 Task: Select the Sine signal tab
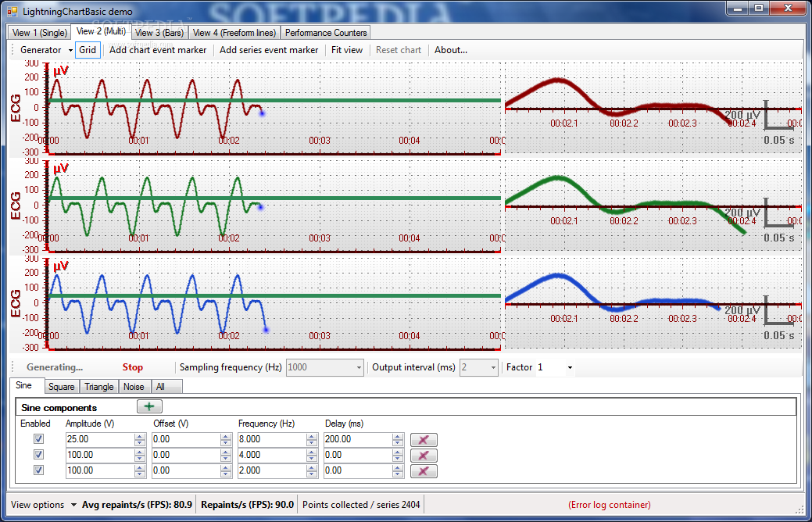(x=23, y=385)
